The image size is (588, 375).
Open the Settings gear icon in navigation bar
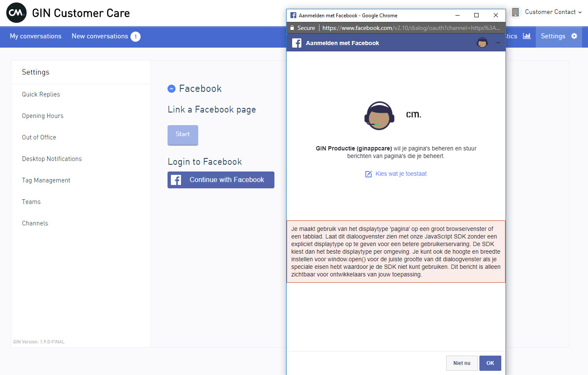point(574,36)
